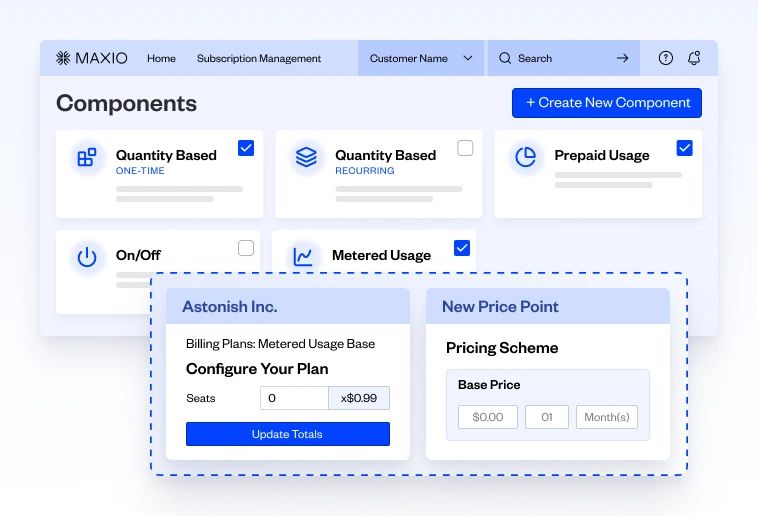Open the help question mark icon
This screenshot has width=758, height=516.
[x=666, y=58]
